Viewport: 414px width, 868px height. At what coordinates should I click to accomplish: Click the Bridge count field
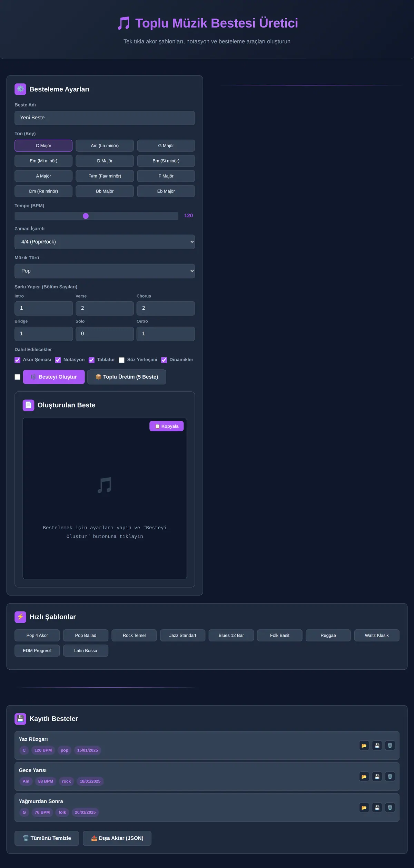click(x=43, y=334)
